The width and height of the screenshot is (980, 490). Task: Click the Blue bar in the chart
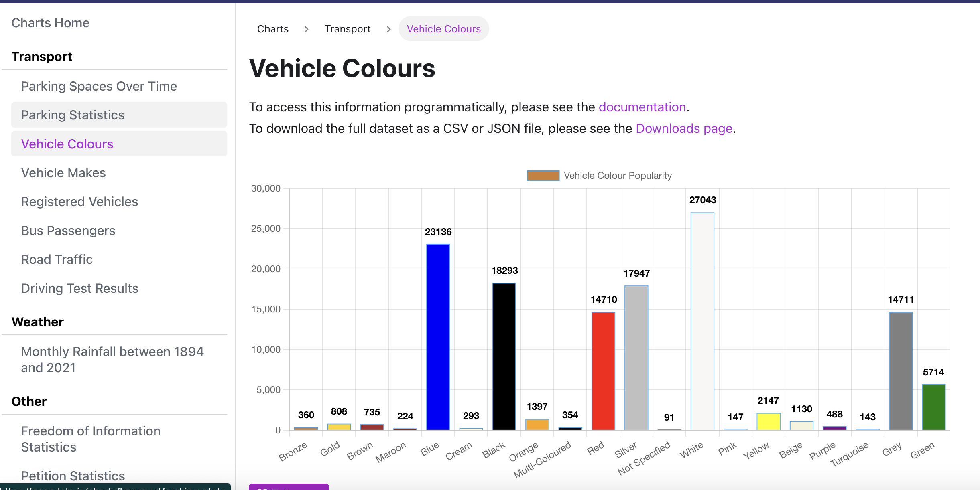pyautogui.click(x=438, y=337)
